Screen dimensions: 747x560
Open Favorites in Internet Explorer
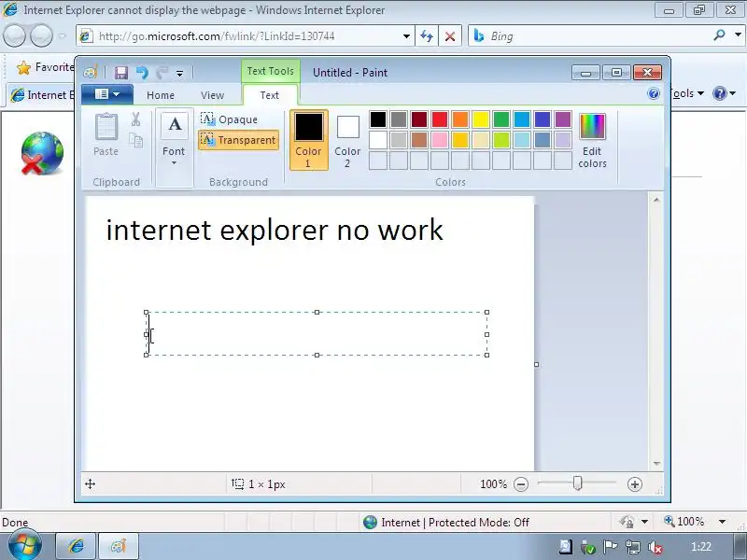tap(45, 67)
